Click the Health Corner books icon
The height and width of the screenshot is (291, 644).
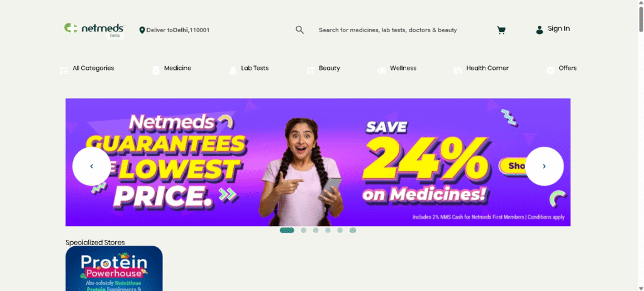pos(458,71)
